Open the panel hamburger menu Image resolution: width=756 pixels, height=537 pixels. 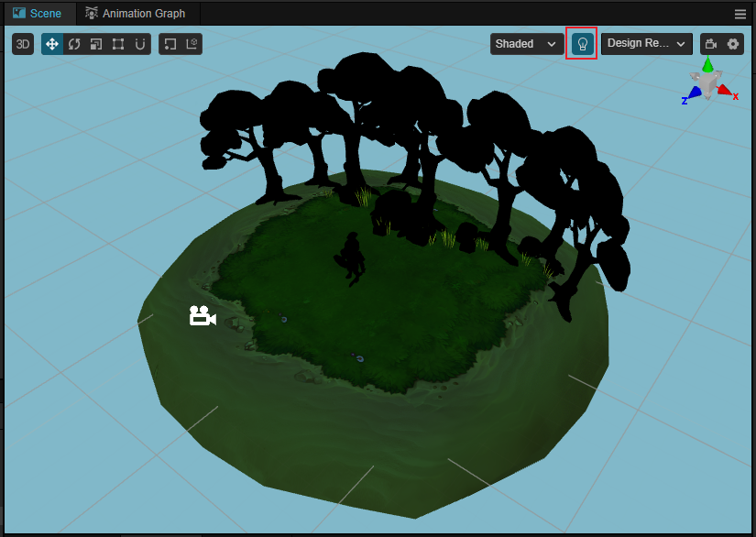tap(740, 14)
